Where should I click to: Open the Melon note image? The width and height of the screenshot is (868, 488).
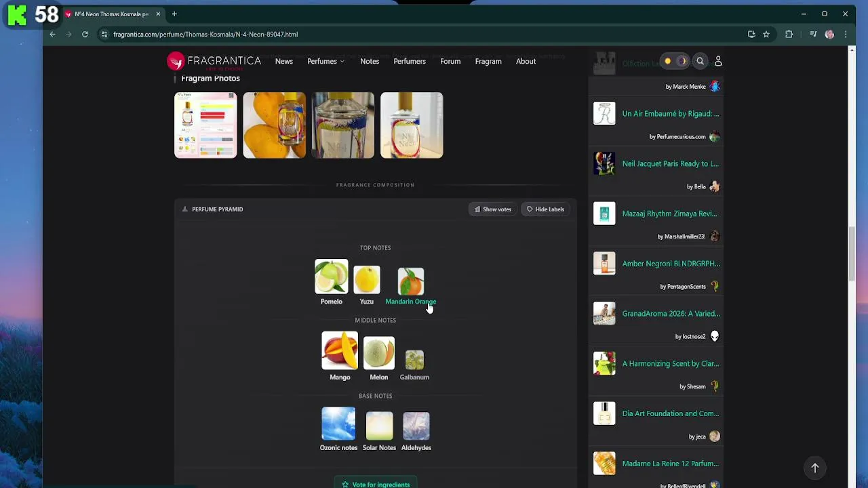click(x=379, y=353)
